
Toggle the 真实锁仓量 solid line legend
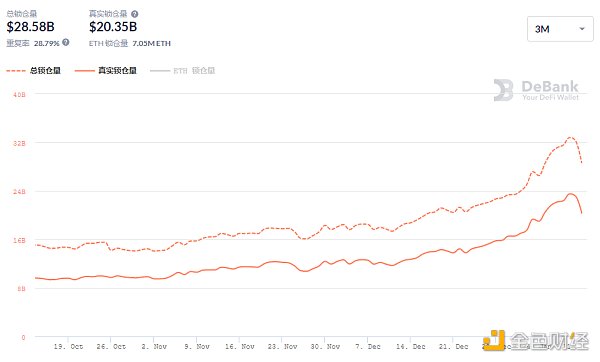106,71
